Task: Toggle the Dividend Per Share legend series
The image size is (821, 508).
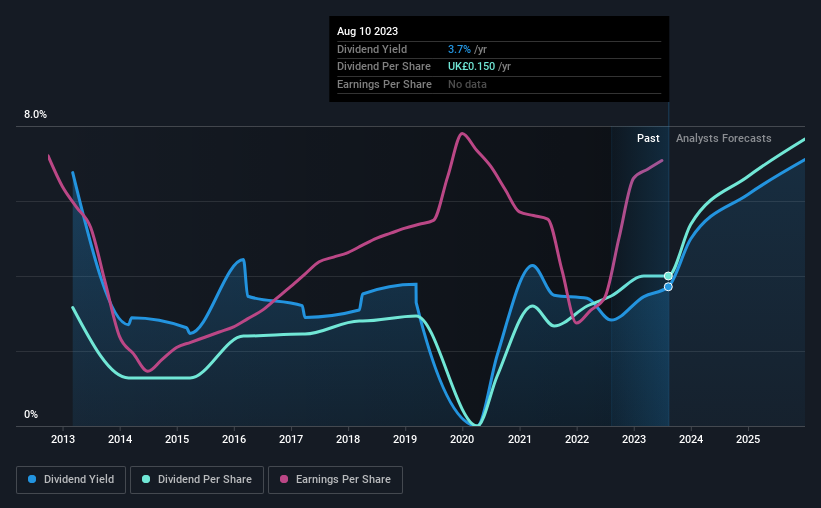Action: click(x=197, y=479)
